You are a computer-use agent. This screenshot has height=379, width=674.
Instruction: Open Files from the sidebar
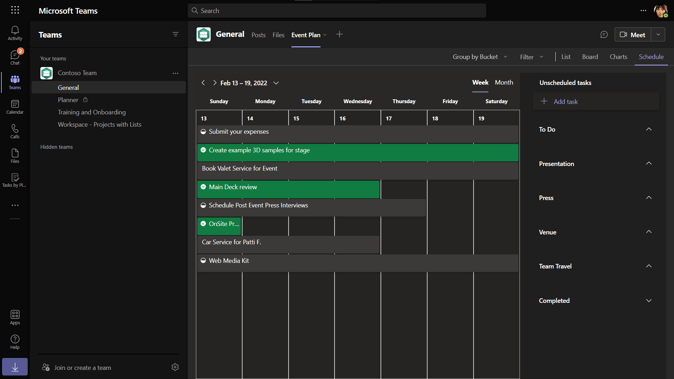15,156
